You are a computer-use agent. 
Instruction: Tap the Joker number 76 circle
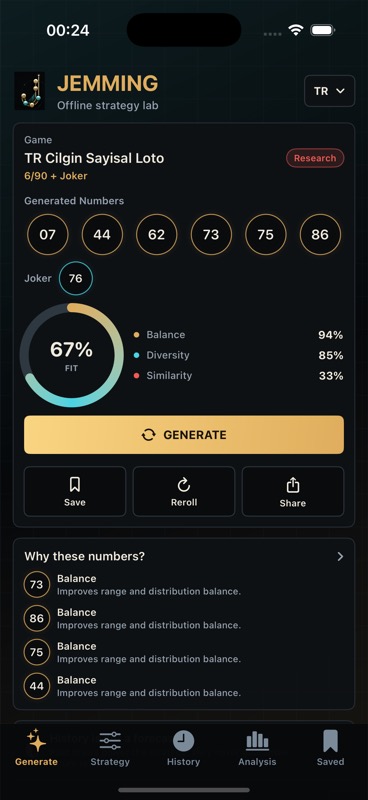tap(76, 279)
